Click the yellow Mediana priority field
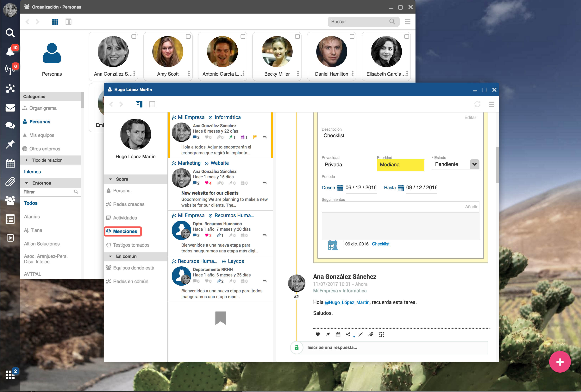 tap(400, 165)
